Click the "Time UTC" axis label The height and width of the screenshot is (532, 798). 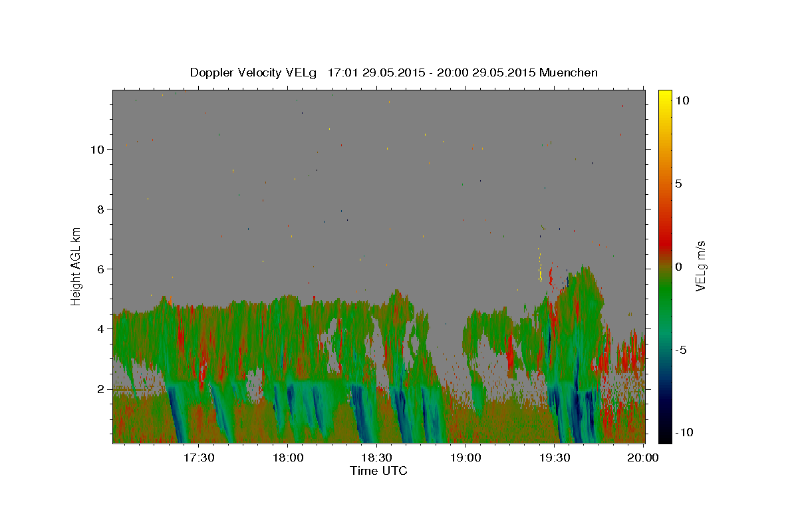pos(378,471)
